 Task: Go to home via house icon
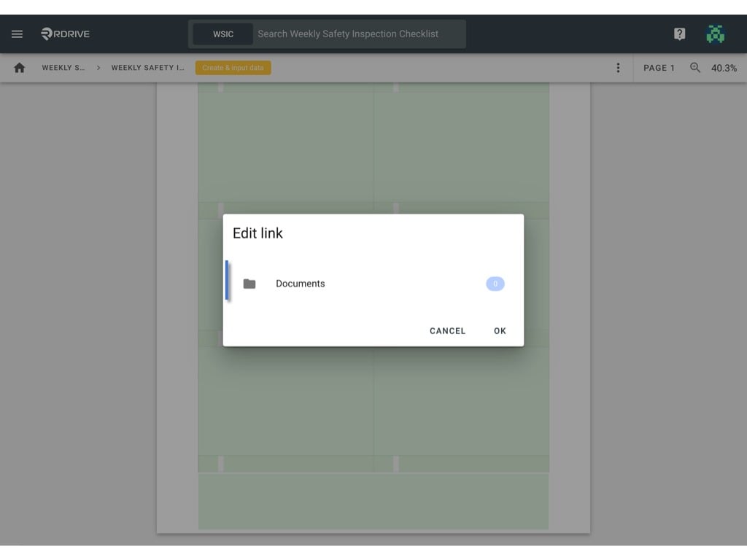(x=20, y=68)
